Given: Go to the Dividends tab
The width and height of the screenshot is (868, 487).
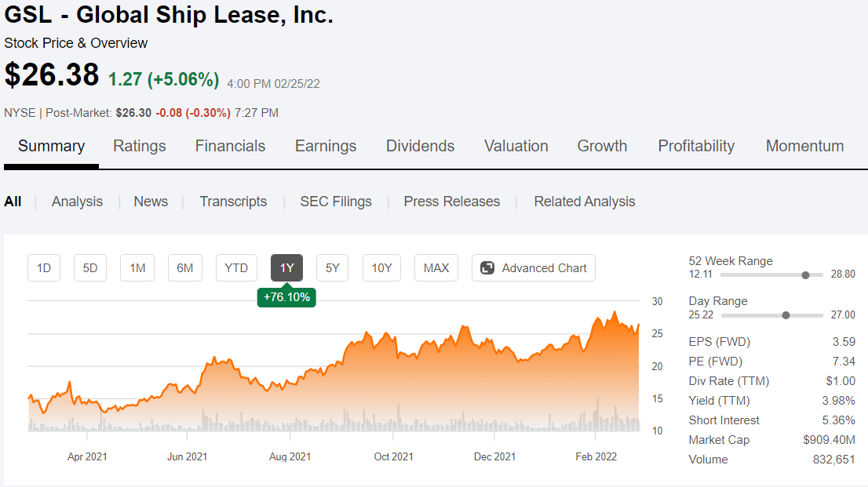Looking at the screenshot, I should click(420, 146).
